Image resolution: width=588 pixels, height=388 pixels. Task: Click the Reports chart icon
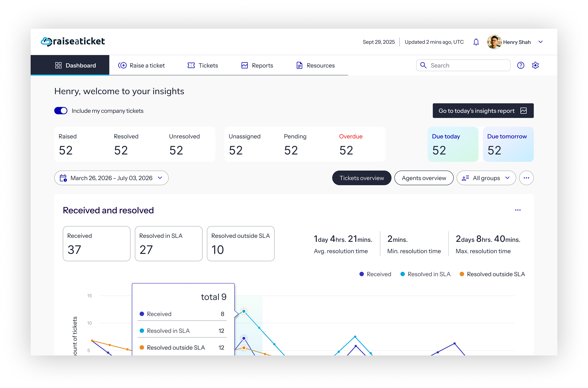(x=245, y=65)
